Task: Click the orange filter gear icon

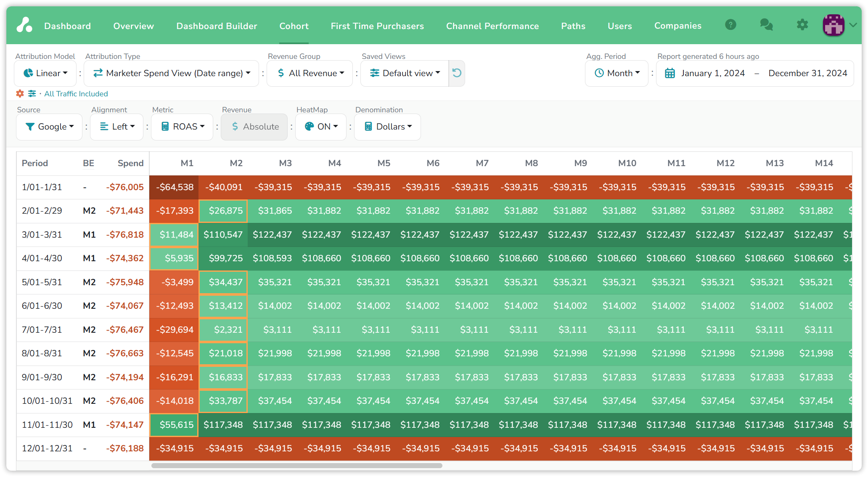Action: (20, 93)
